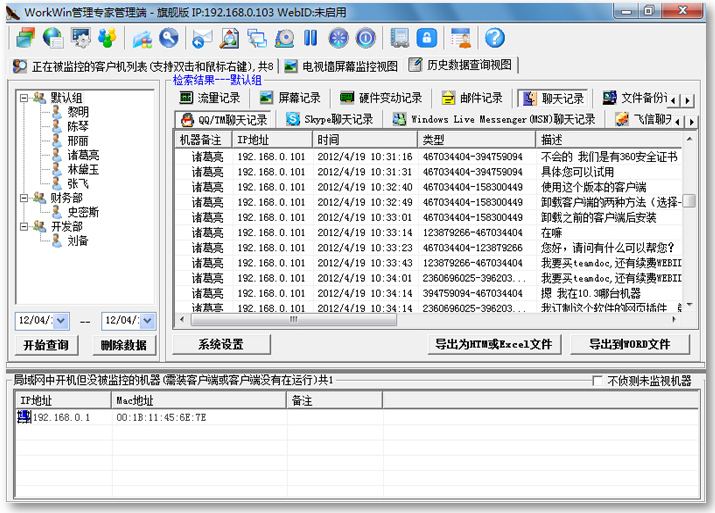The image size is (715, 513).
Task: Click the computer icon beside 192.168.0.1
Action: click(x=24, y=416)
